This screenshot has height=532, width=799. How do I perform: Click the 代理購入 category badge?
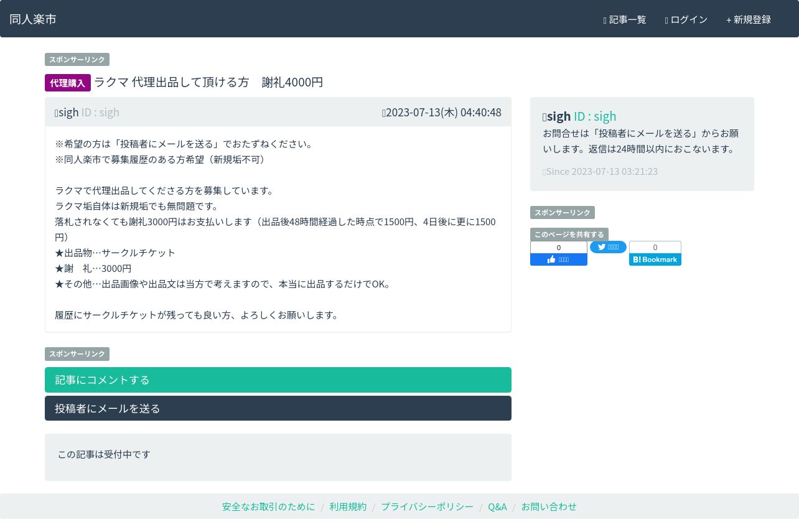[68, 83]
